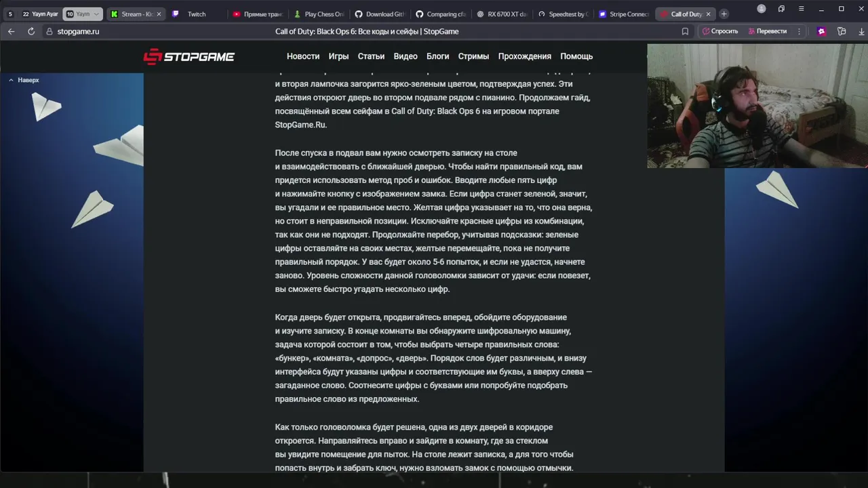
Task: Open the browser profile avatar
Action: pyautogui.click(x=762, y=9)
